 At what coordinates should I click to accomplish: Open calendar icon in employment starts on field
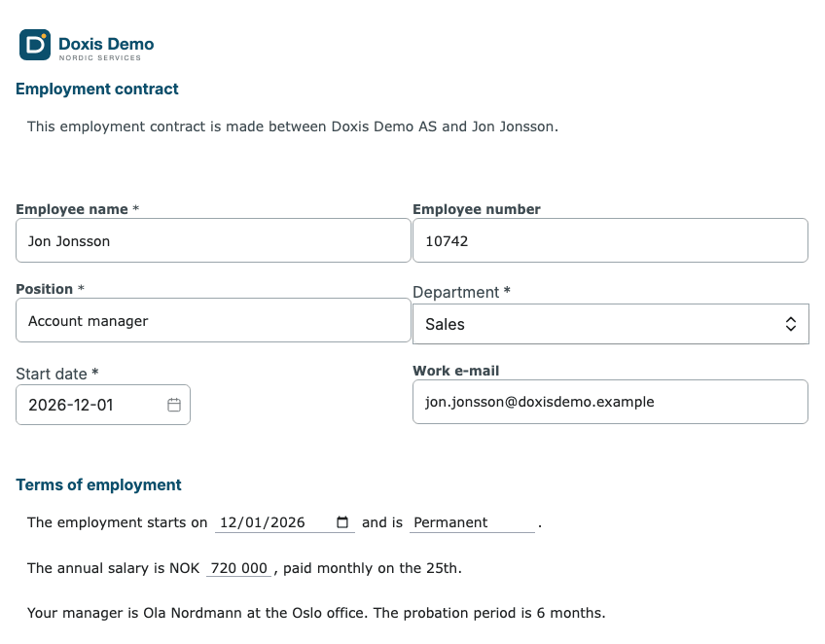pos(342,522)
